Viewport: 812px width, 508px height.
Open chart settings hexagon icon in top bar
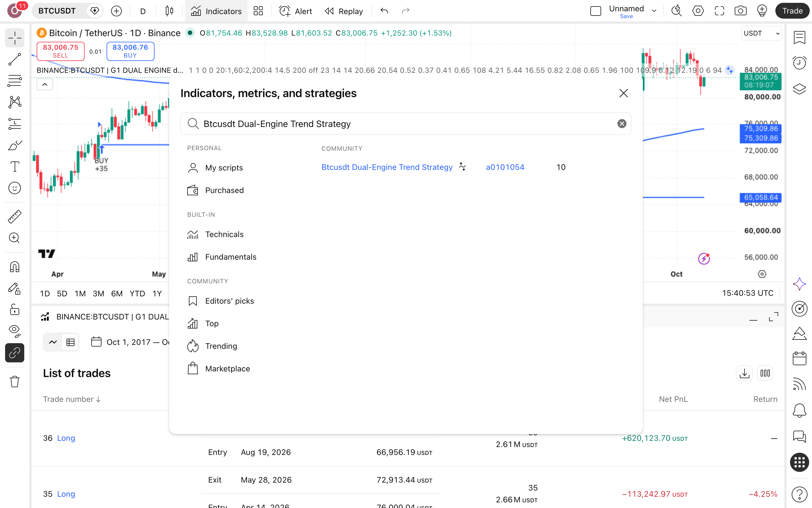coord(698,11)
